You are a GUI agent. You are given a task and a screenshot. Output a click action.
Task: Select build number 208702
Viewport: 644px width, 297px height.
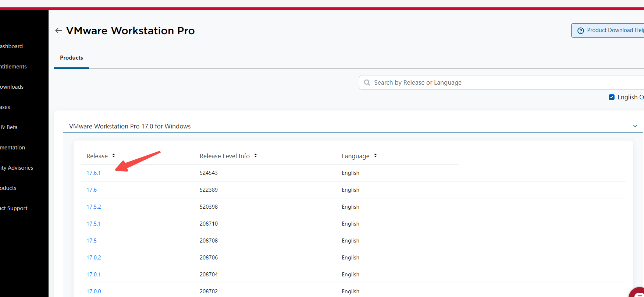[209, 291]
